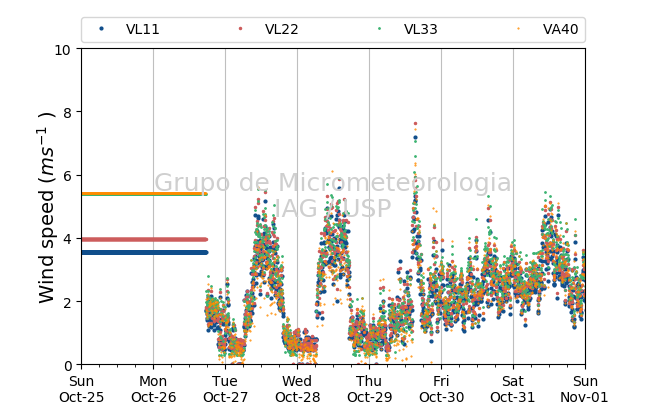The width and height of the screenshot is (650, 409).
Task: Click the VL33 legend label
Action: tap(421, 29)
